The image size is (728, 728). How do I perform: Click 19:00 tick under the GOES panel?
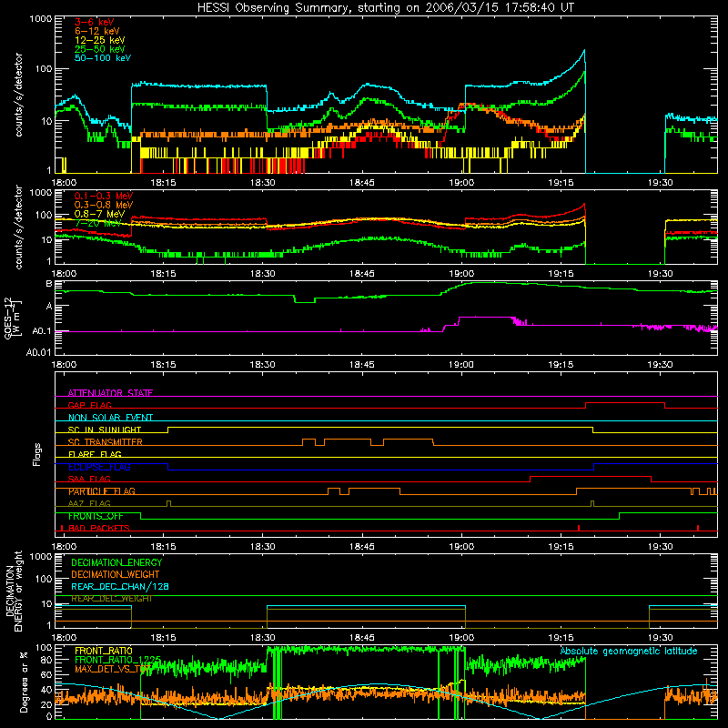(x=461, y=365)
